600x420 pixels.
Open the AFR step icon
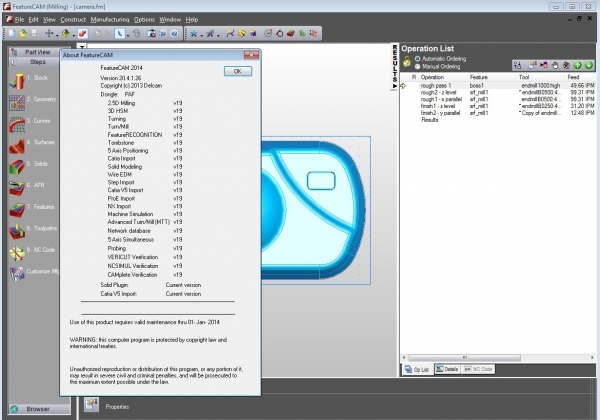(16, 189)
